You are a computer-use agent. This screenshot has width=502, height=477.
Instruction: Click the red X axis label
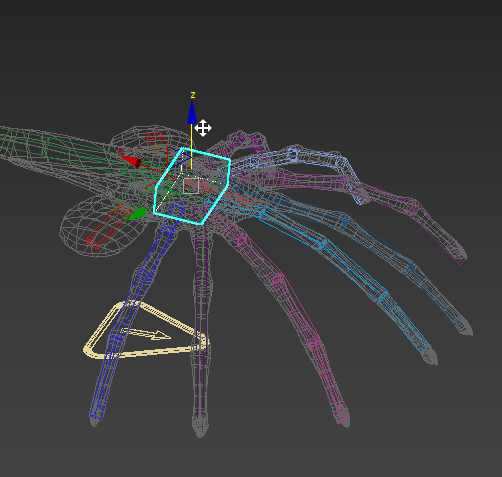[x=120, y=151]
